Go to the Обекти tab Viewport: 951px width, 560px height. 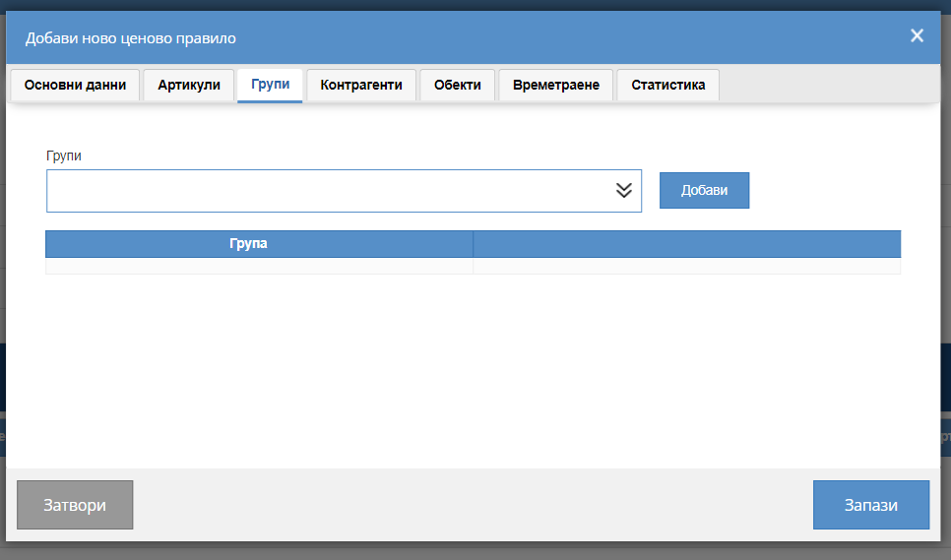pyautogui.click(x=458, y=85)
